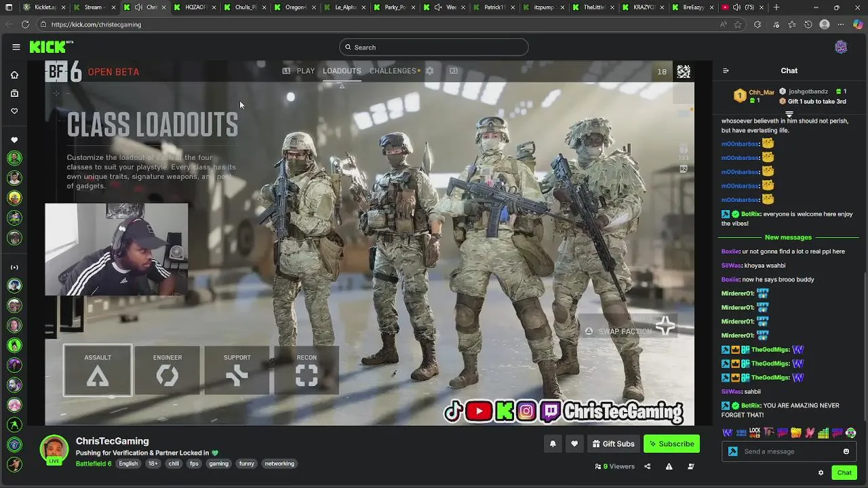Click the TikTok icon in stream overlay
Viewport: 868px width, 488px height.
pyautogui.click(x=454, y=411)
